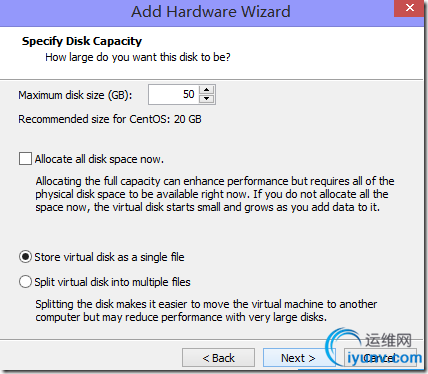Click the Maximum disk size (GB) label
428x374 pixels.
pyautogui.click(x=75, y=95)
